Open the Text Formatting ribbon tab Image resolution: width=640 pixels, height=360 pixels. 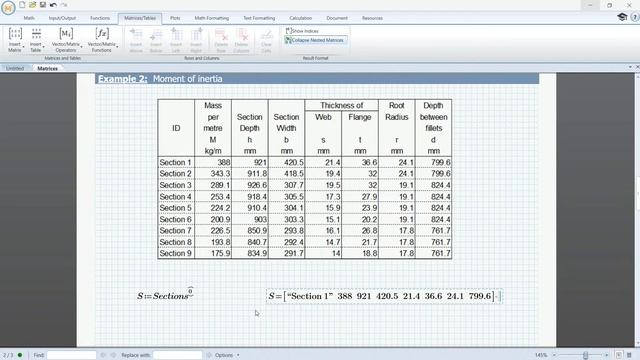[x=259, y=18]
